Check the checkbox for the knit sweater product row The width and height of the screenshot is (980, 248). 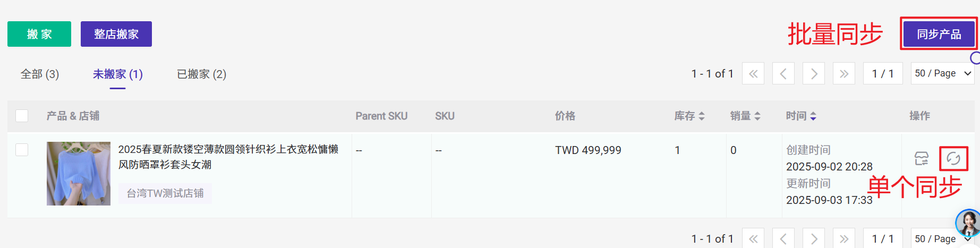point(22,150)
